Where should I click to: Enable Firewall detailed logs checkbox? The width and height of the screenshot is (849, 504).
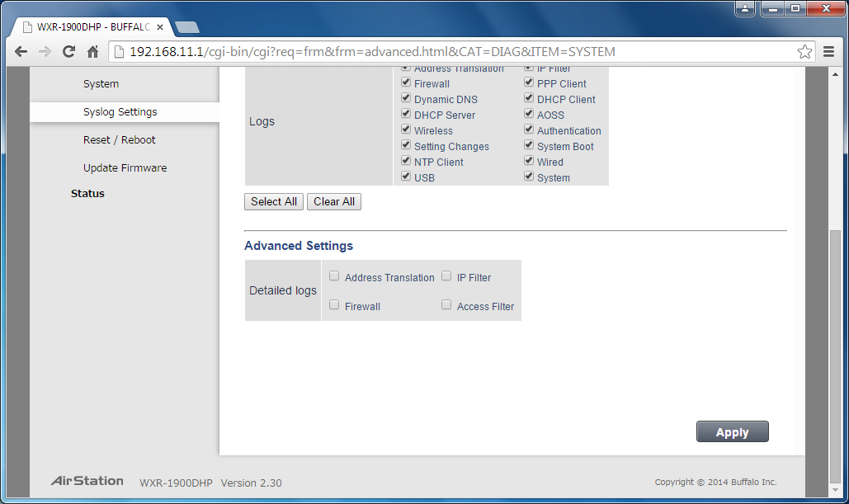[334, 304]
